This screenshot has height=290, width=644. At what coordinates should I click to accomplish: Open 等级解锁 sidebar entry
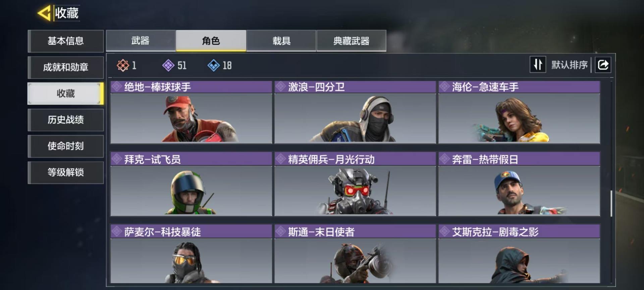(66, 173)
